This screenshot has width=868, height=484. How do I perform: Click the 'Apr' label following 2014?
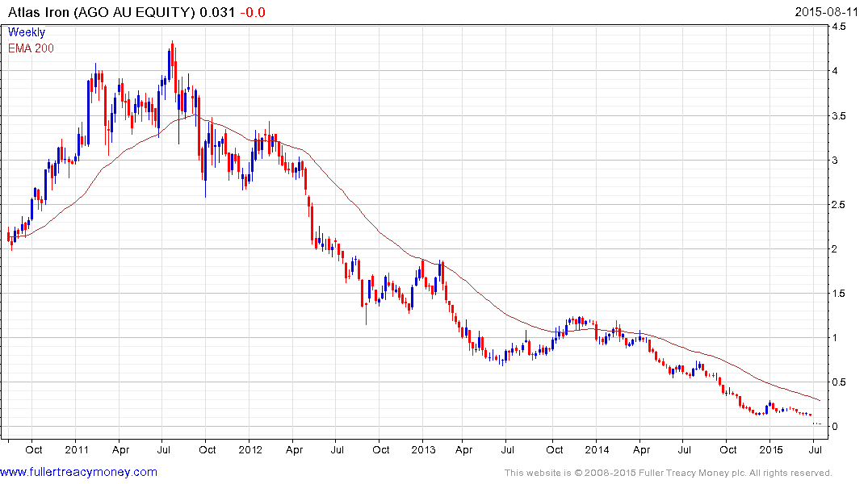642,449
